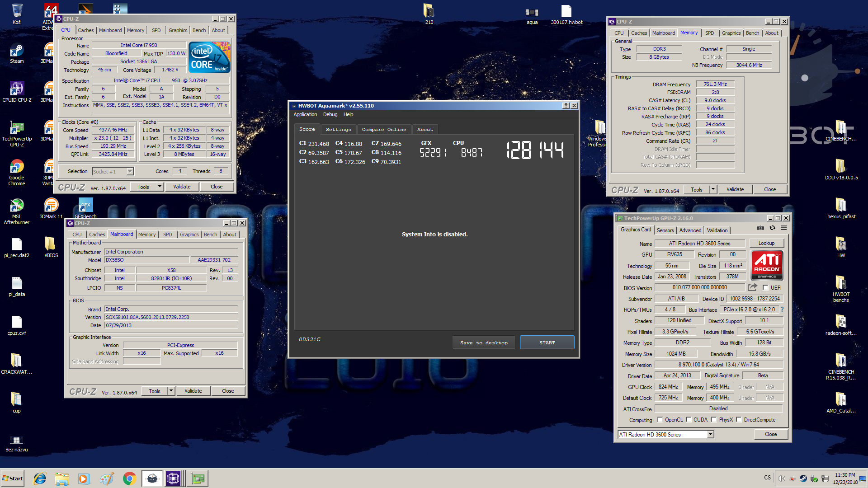Open the Tools dropdown arrow in CPU-Z CPU window
This screenshot has width=868, height=488.
click(x=160, y=187)
